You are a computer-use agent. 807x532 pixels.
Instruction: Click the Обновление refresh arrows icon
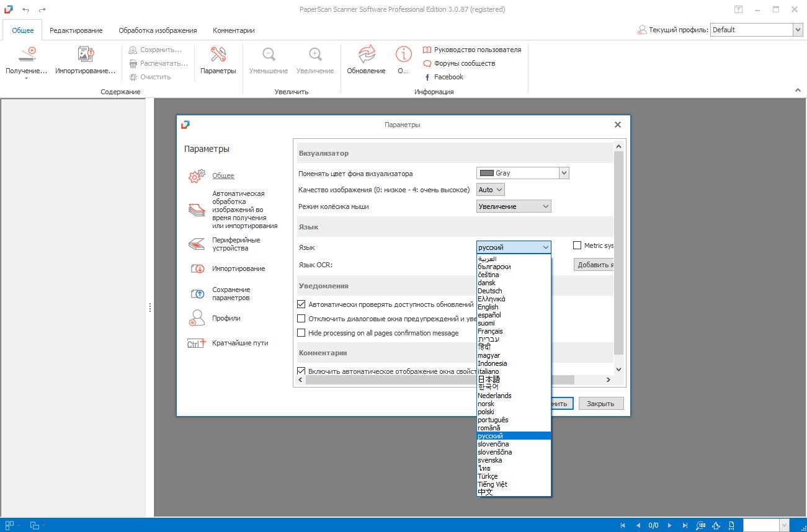366,55
